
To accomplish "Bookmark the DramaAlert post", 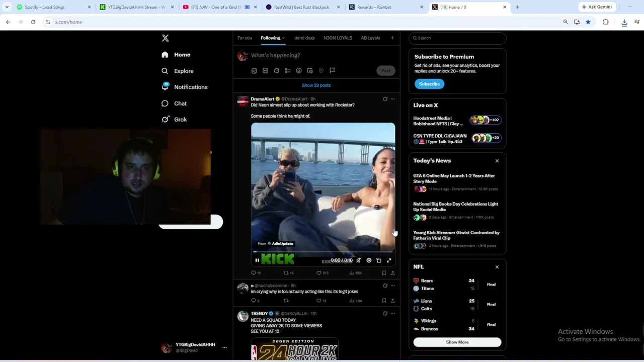I will click(x=384, y=273).
